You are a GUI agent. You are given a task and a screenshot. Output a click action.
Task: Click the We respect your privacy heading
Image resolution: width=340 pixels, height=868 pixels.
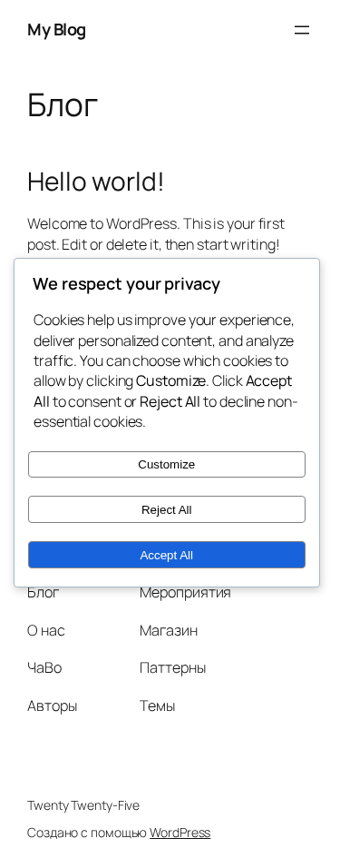(127, 284)
